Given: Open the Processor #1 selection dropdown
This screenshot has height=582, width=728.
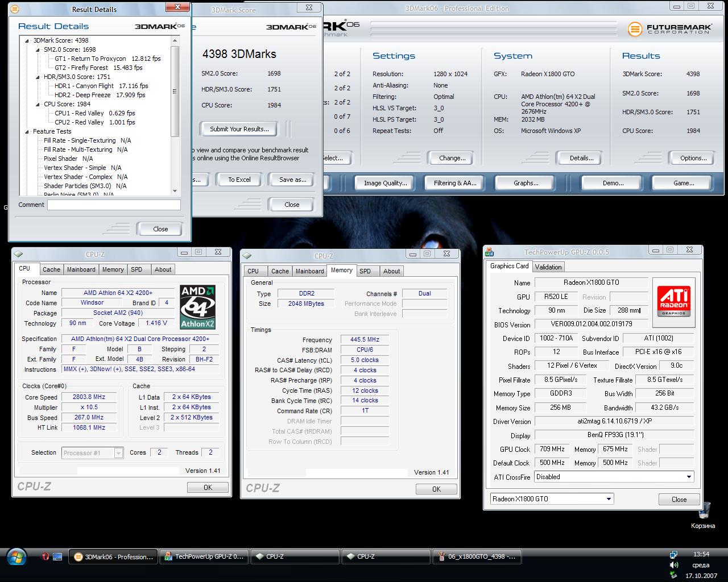Looking at the screenshot, I should (x=118, y=453).
